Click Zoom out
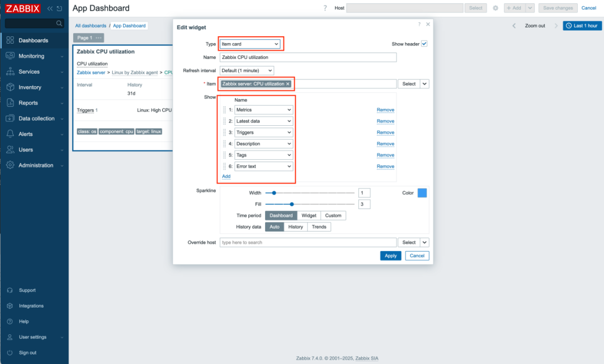Image resolution: width=604 pixels, height=364 pixels. tap(535, 26)
